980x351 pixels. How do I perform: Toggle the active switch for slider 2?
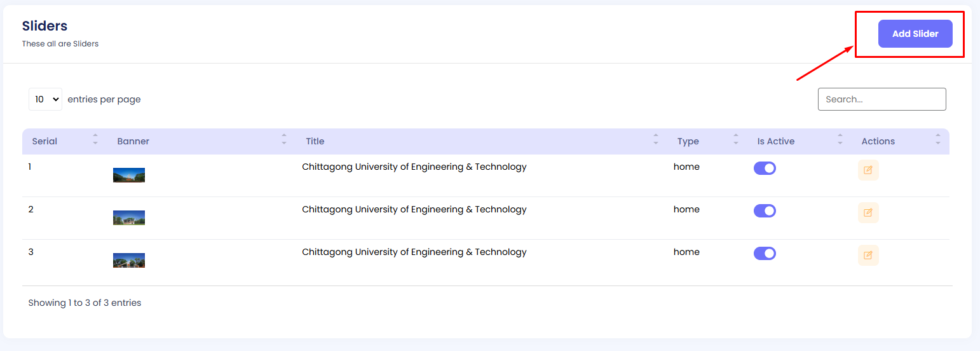point(765,211)
